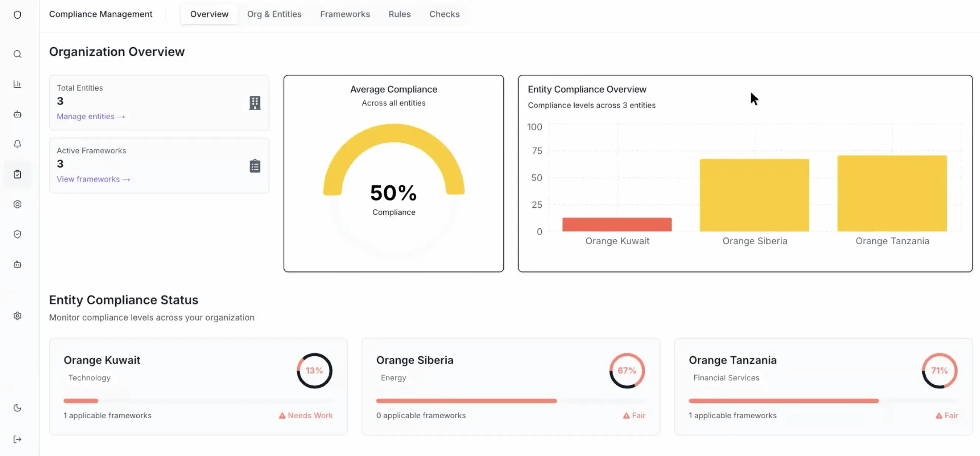Viewport: 980px width, 456px height.
Task: Open the Org & Entities tab
Action: [x=274, y=14]
